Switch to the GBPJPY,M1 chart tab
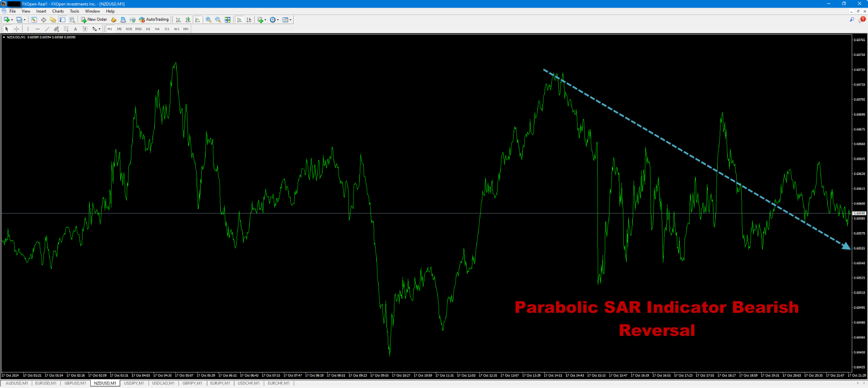The width and height of the screenshot is (868, 388). 192,383
